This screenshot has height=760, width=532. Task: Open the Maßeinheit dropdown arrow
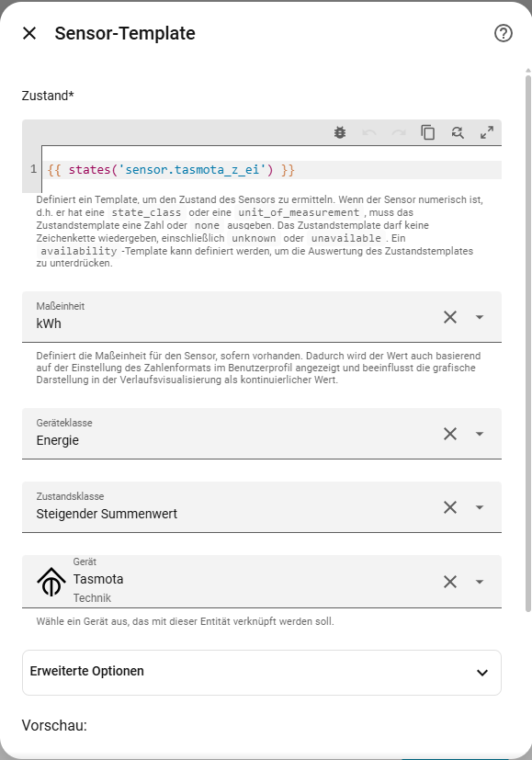[x=480, y=317]
